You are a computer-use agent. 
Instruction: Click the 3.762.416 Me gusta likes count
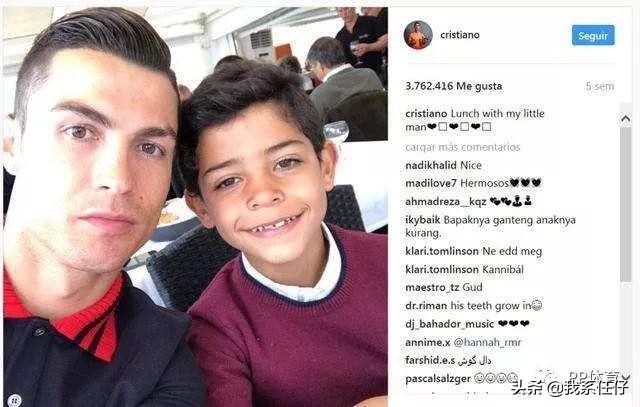coord(453,86)
